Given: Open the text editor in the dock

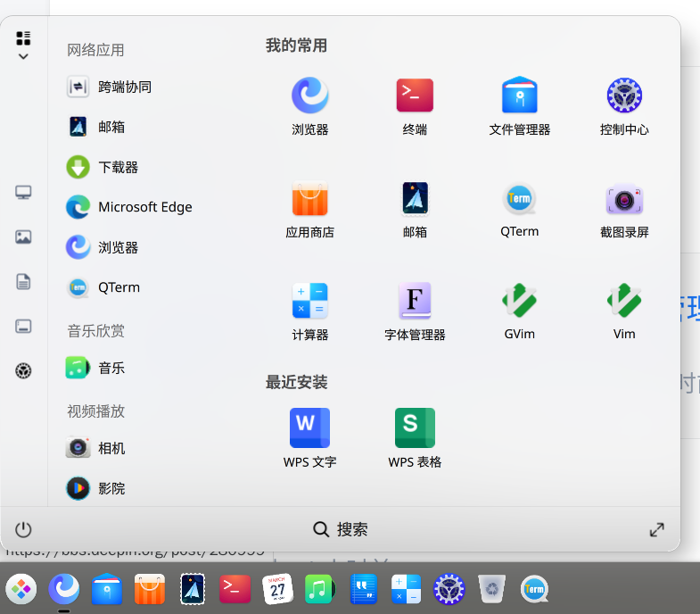Looking at the screenshot, I should 364,589.
